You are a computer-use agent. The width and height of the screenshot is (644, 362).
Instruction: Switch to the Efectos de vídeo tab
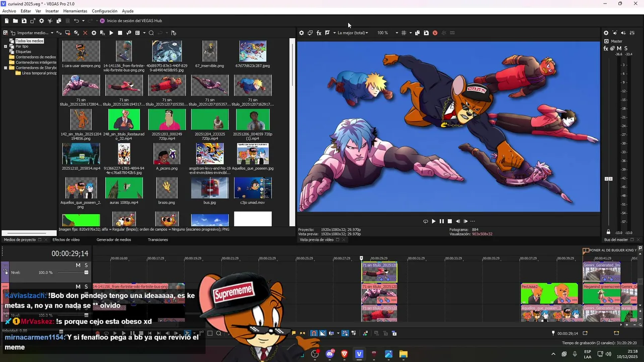66,240
